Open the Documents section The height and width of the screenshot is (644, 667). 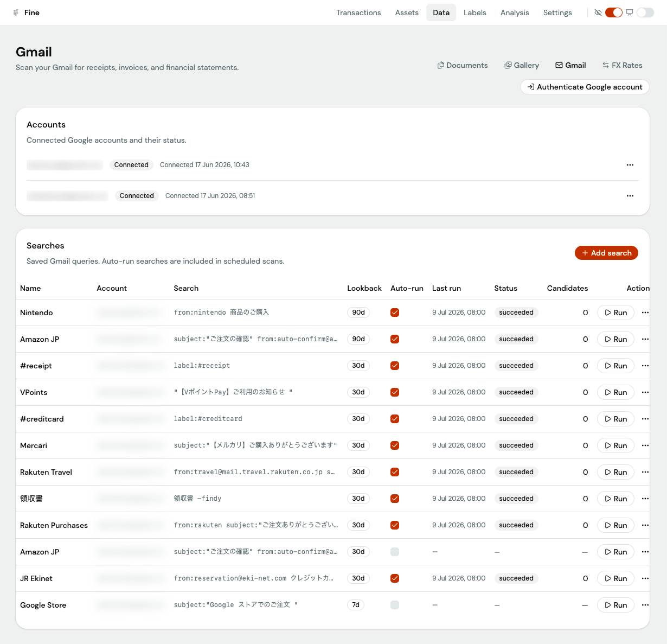coord(463,65)
